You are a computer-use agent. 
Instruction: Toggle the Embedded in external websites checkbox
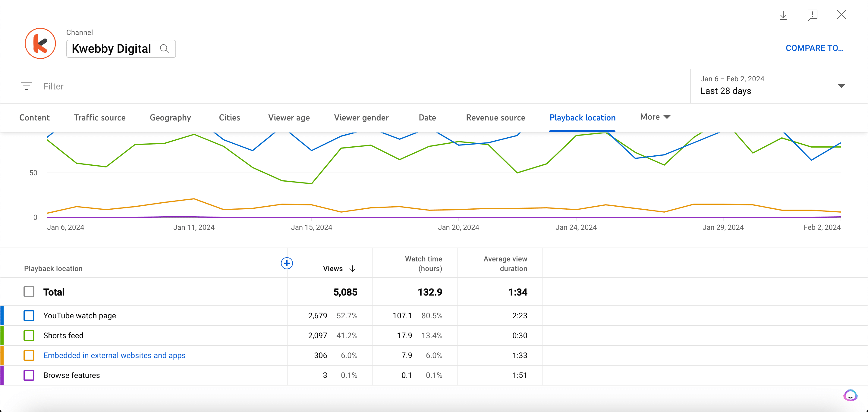point(29,355)
